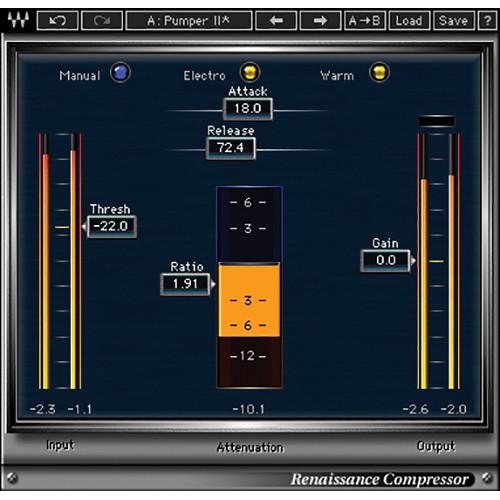Toggle the Electro compressor behavior button
The width and height of the screenshot is (500, 500).
point(250,72)
